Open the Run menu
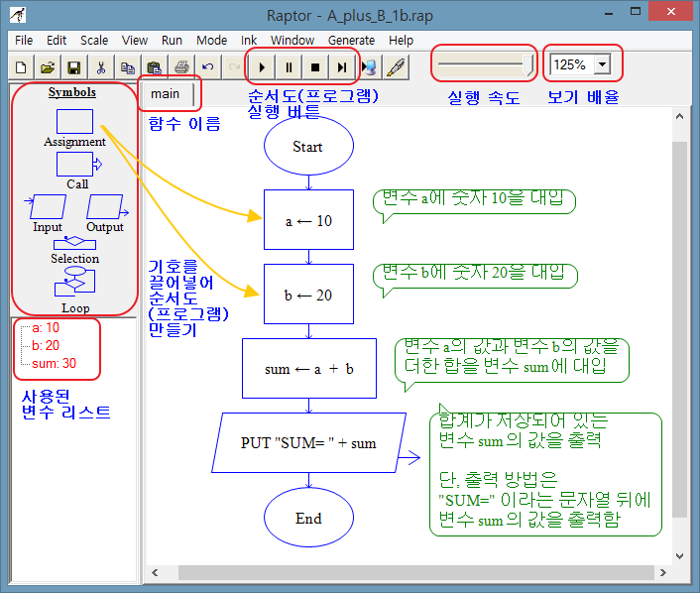Viewport: 700px width, 593px height. pyautogui.click(x=172, y=41)
